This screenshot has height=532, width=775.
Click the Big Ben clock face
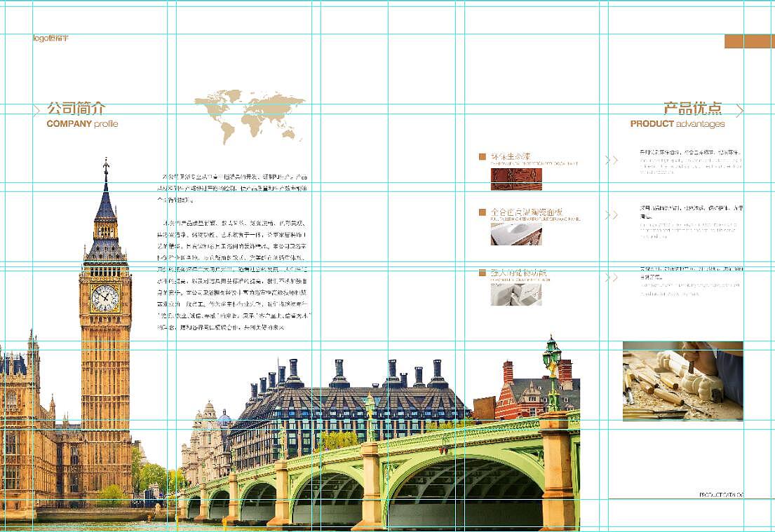105,298
